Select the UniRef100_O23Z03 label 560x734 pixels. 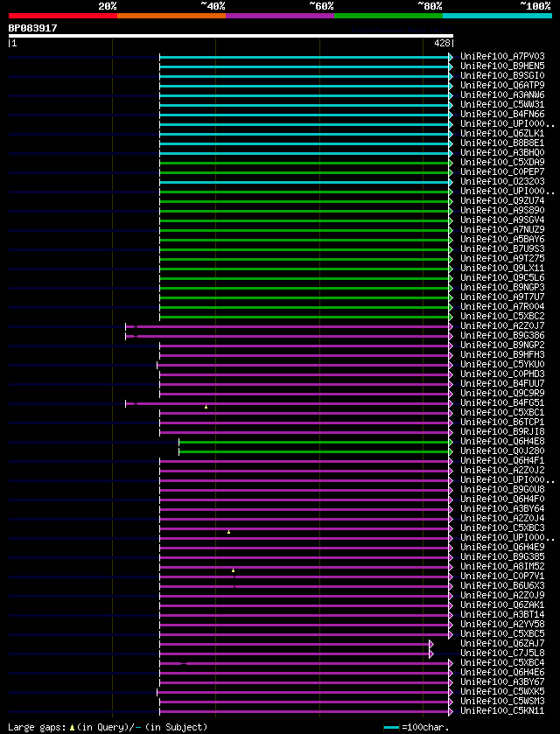click(502, 182)
